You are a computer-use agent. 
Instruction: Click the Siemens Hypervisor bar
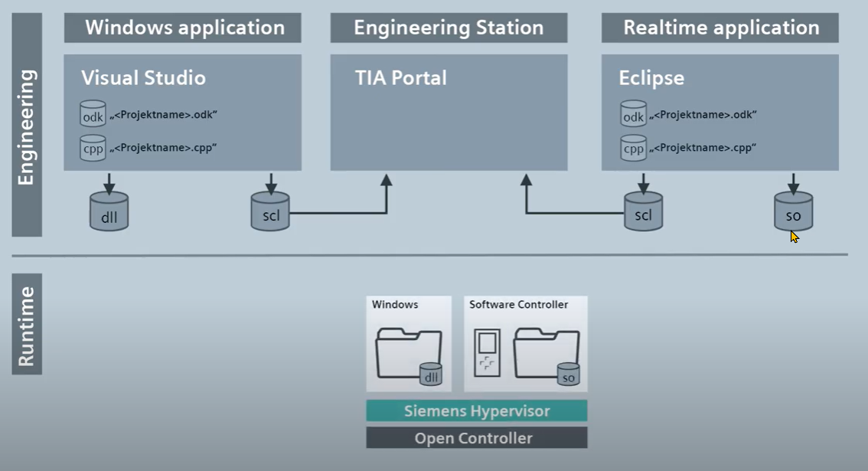(477, 410)
